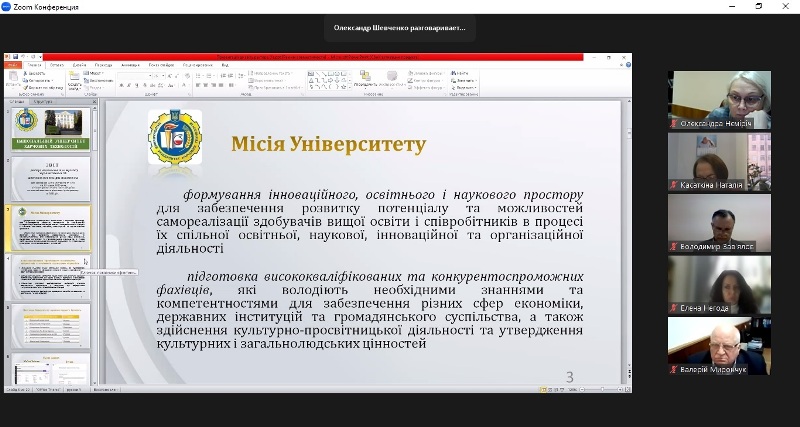800x427 pixels.
Task: Click the slide title Місія Університету
Action: tap(329, 144)
